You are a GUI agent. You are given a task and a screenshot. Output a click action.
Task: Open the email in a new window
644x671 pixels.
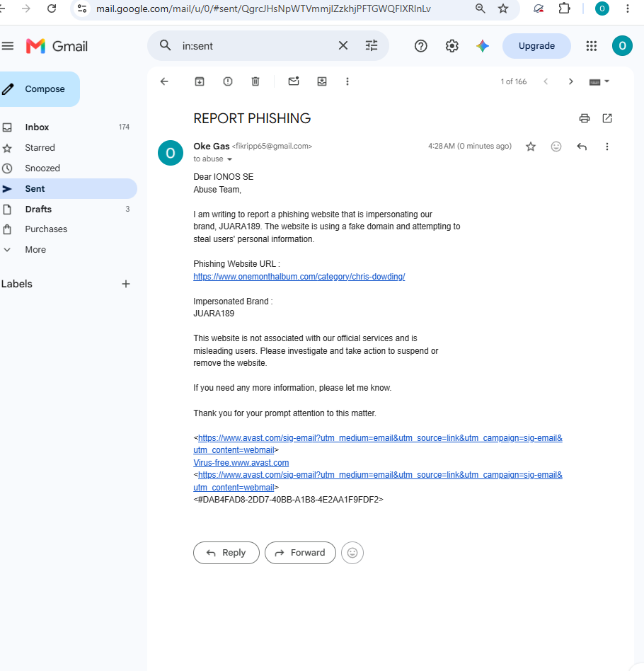coord(606,118)
